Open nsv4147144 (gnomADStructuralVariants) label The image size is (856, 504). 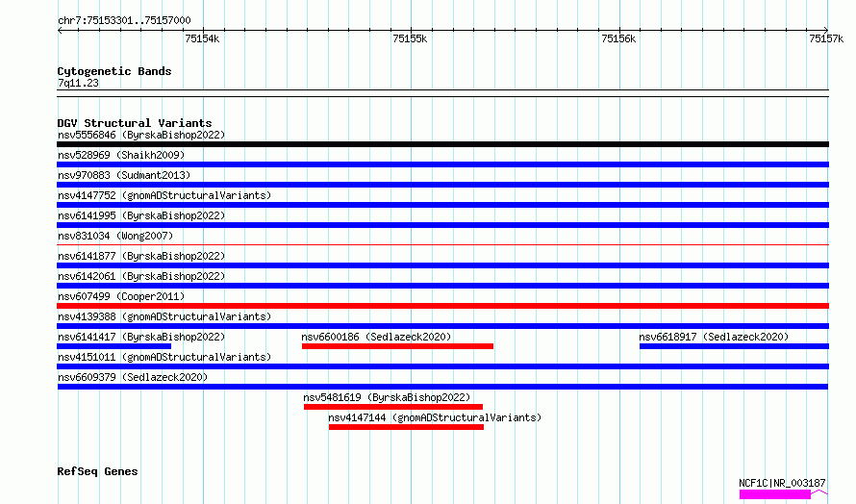[x=435, y=417]
